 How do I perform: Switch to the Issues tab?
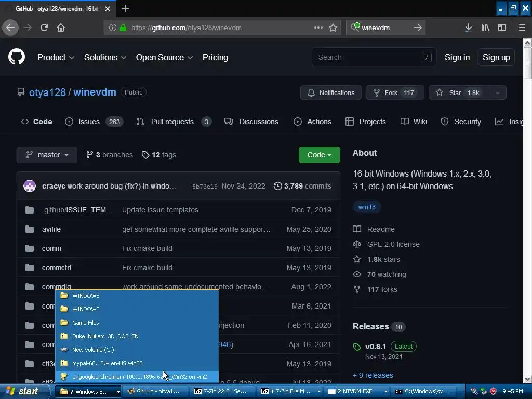(94, 122)
